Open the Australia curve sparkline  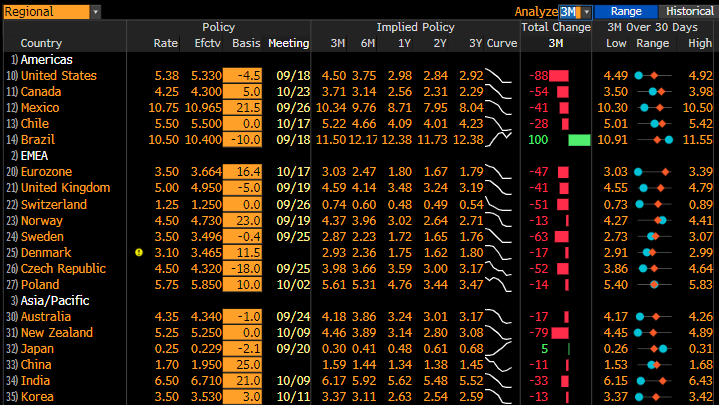(x=498, y=316)
